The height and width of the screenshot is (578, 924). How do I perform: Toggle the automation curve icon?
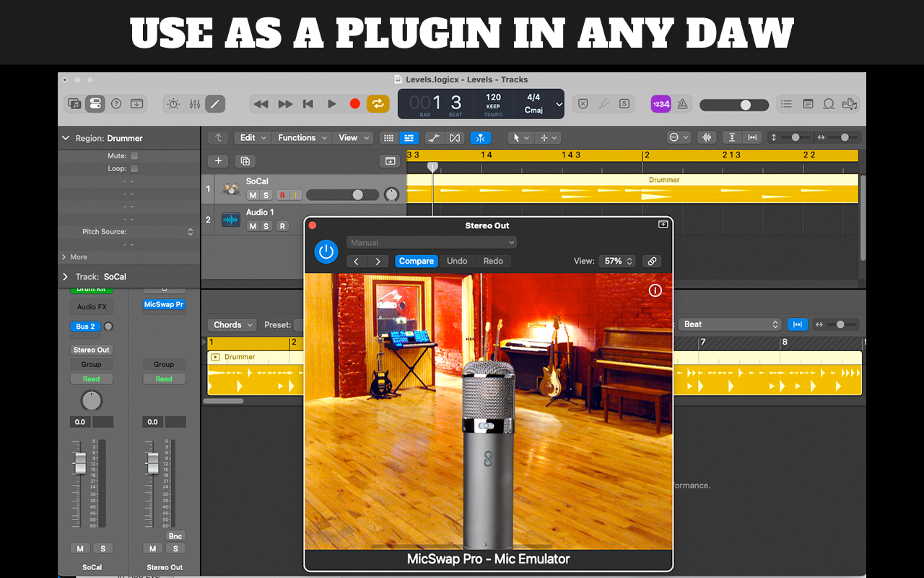(x=434, y=138)
